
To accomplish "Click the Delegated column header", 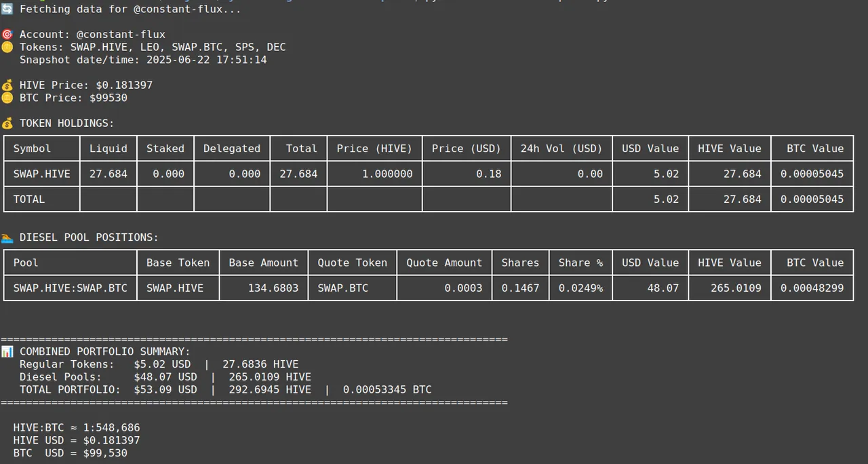I will [232, 149].
